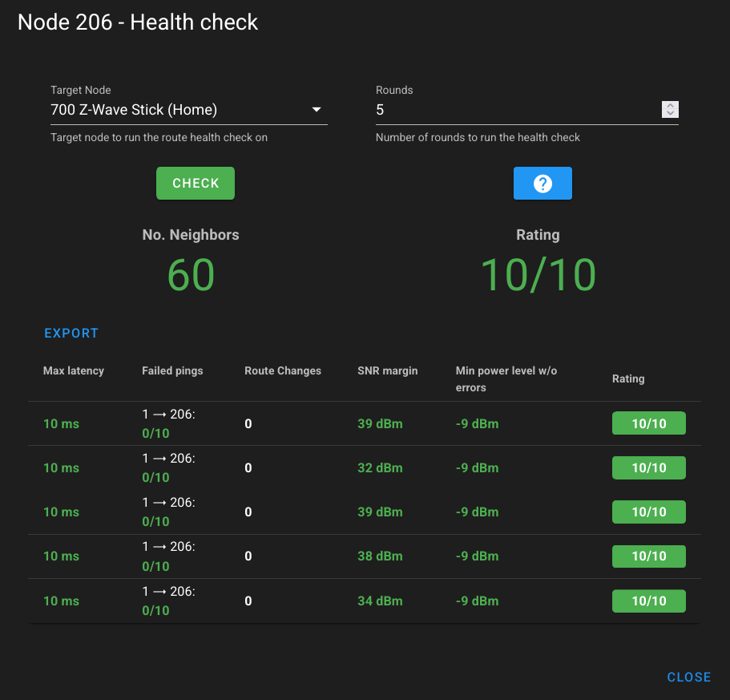The width and height of the screenshot is (730, 700).
Task: Select the first result row with 39 dBm
Action: point(365,423)
